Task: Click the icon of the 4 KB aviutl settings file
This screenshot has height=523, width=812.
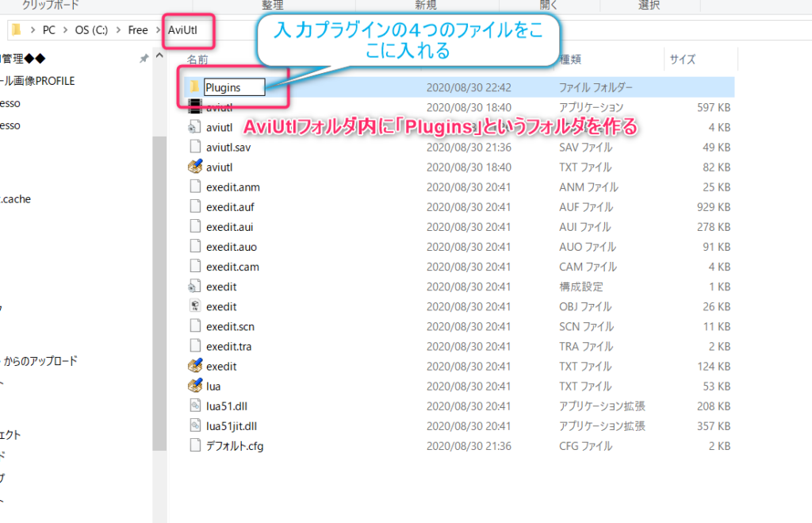Action: pos(195,127)
